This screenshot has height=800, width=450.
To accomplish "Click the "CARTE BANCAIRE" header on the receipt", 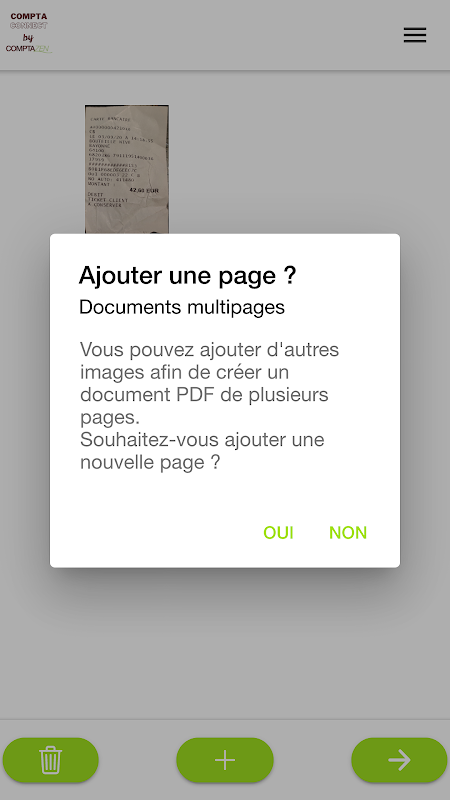I will point(112,119).
